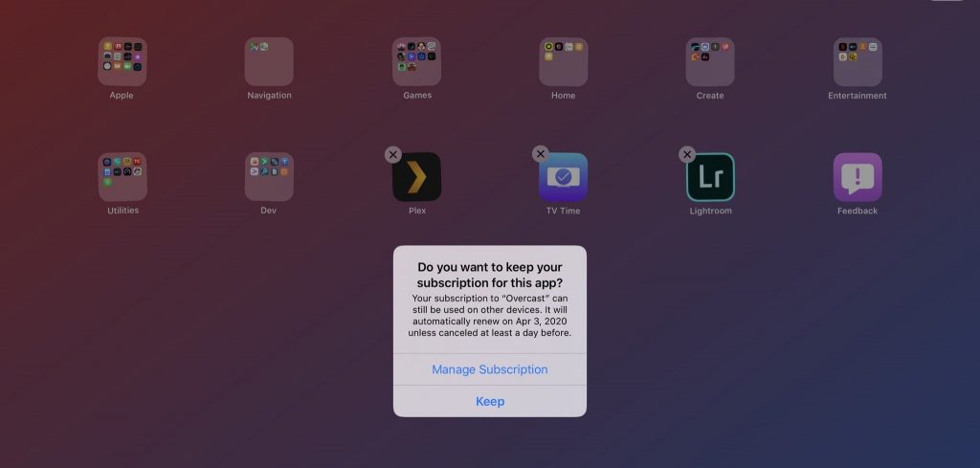
Task: Open the Entertainment folder
Action: tap(857, 61)
